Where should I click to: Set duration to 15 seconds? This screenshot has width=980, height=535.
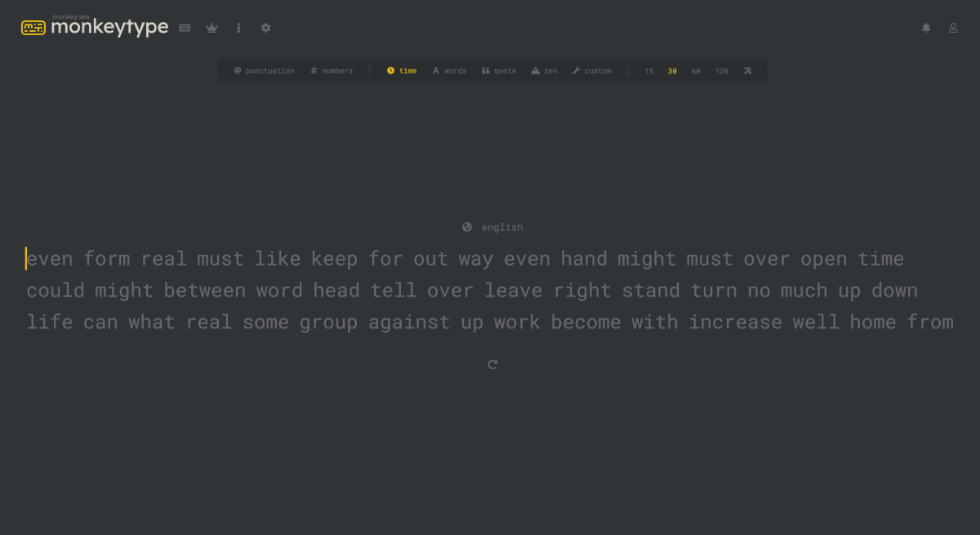[x=649, y=71]
